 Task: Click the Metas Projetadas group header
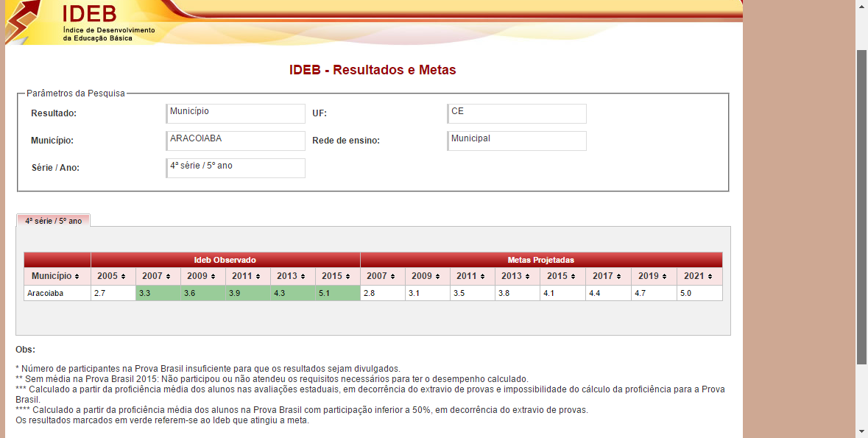(x=541, y=260)
